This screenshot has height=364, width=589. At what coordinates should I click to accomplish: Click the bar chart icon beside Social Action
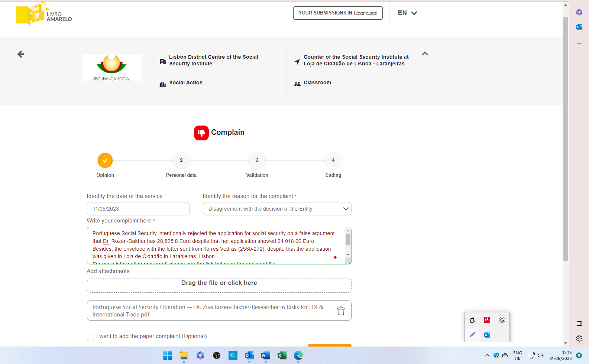click(x=163, y=84)
